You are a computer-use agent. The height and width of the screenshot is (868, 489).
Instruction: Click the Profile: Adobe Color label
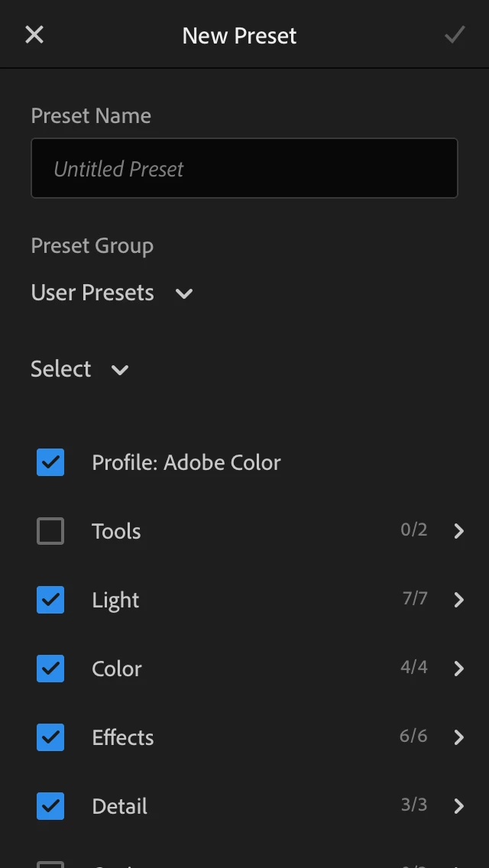[186, 462]
